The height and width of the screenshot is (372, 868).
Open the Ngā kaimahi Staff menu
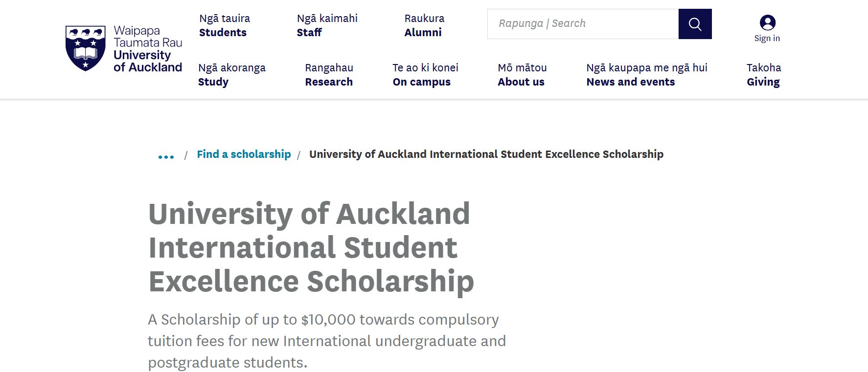point(327,25)
